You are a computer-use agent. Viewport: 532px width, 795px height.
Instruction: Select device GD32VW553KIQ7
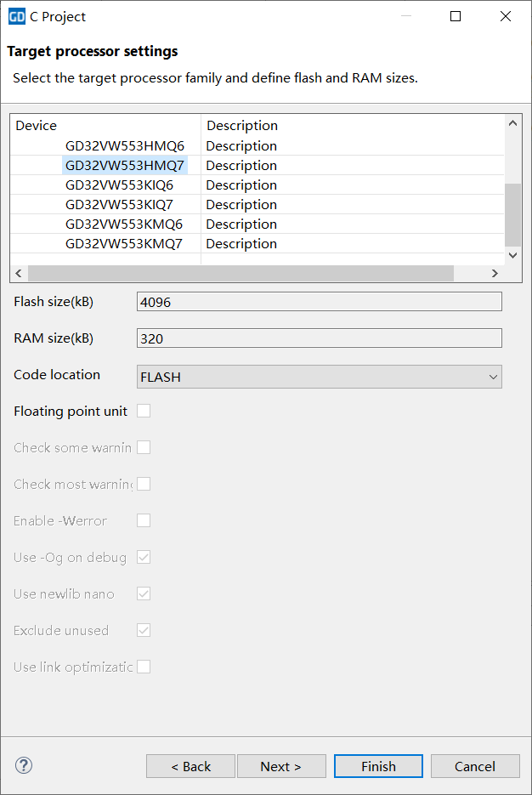[119, 204]
